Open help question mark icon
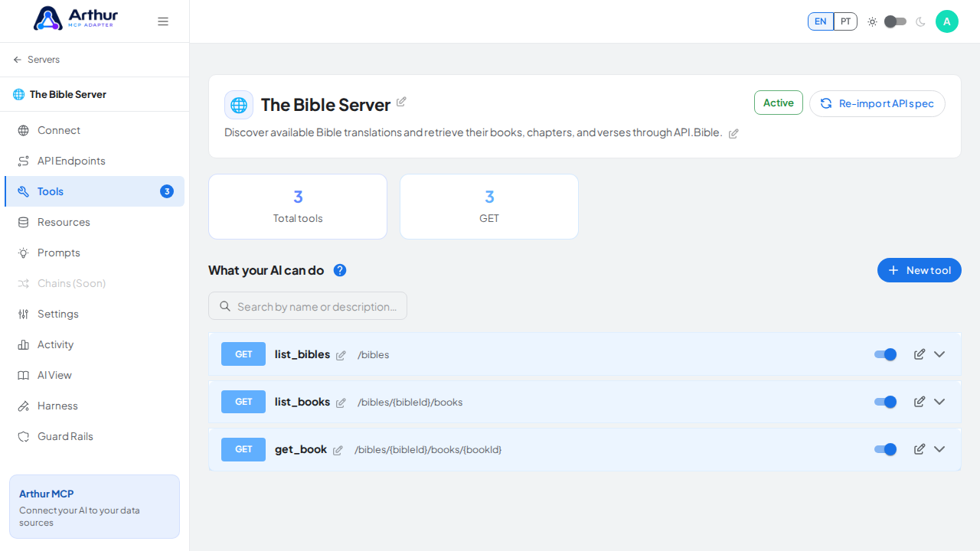The height and width of the screenshot is (551, 980). point(340,270)
